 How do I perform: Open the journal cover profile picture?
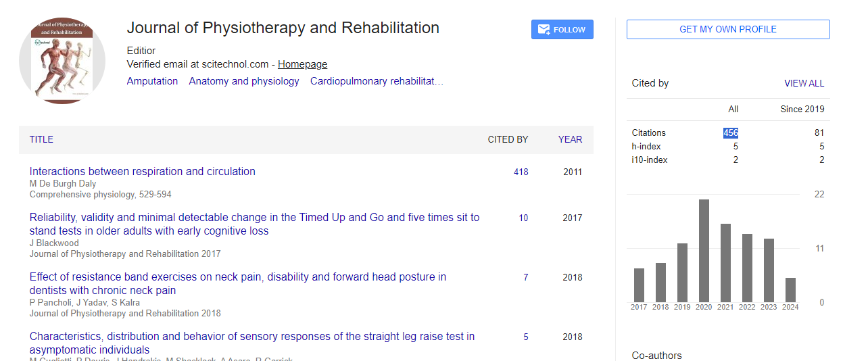coord(62,61)
